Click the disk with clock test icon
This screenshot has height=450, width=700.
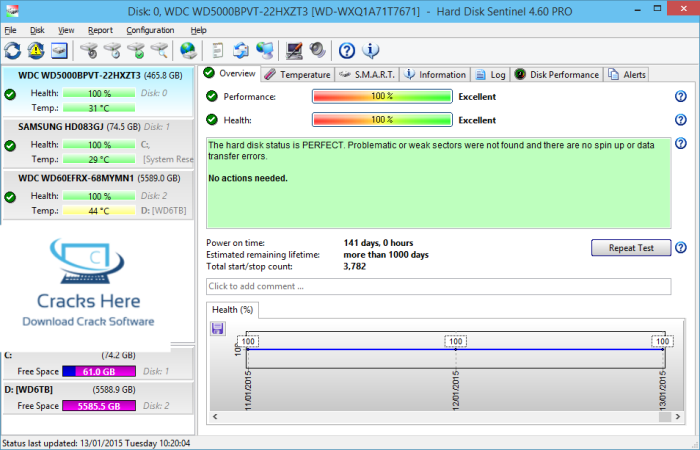(x=112, y=50)
